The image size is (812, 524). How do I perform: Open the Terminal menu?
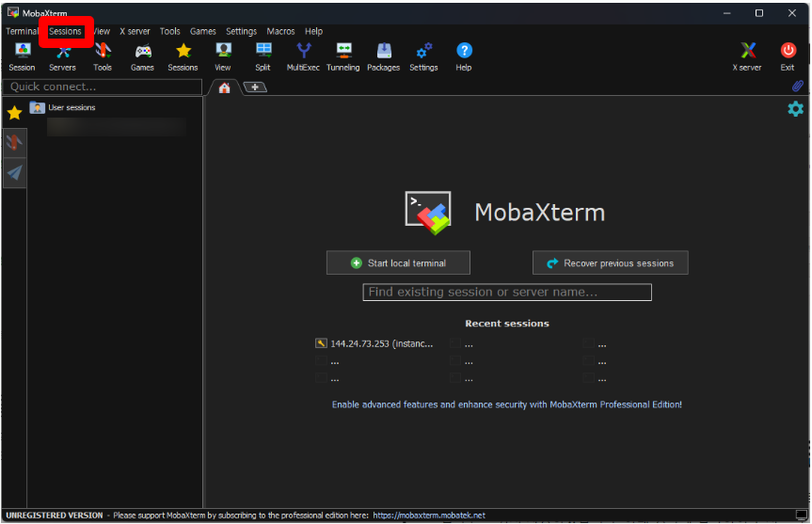pos(22,31)
